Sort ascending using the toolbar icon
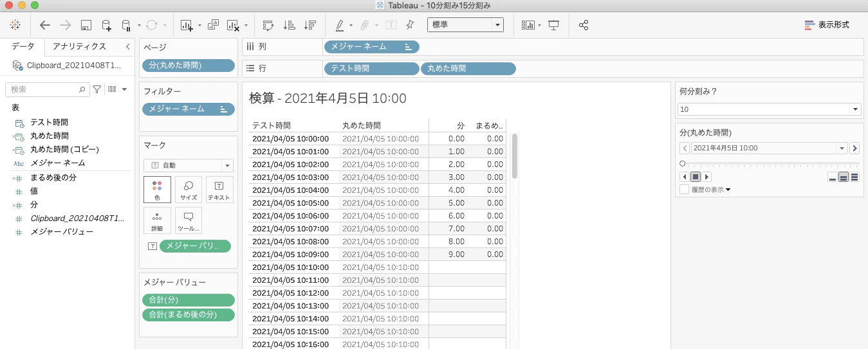Viewport: 868px width, 349px height. (x=290, y=25)
